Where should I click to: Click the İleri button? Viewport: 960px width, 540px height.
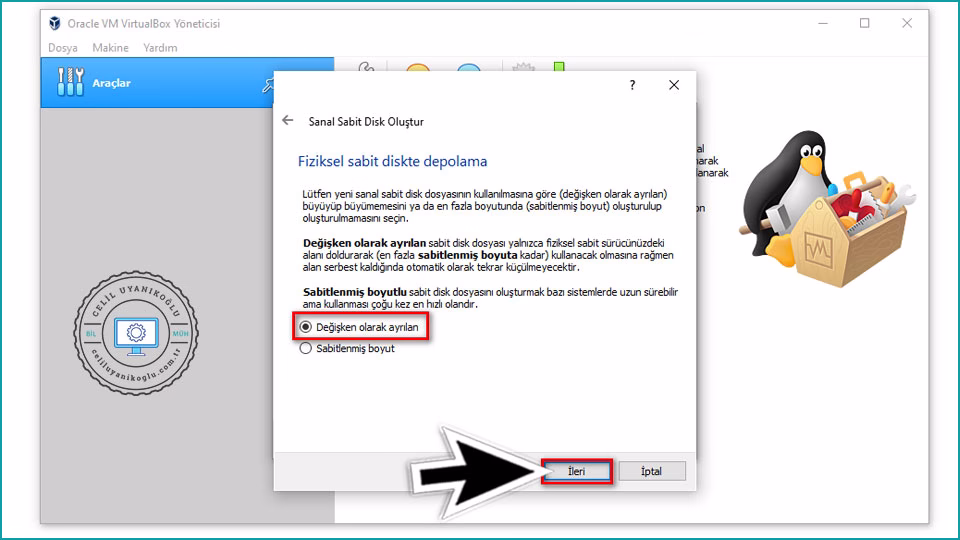tap(576, 471)
